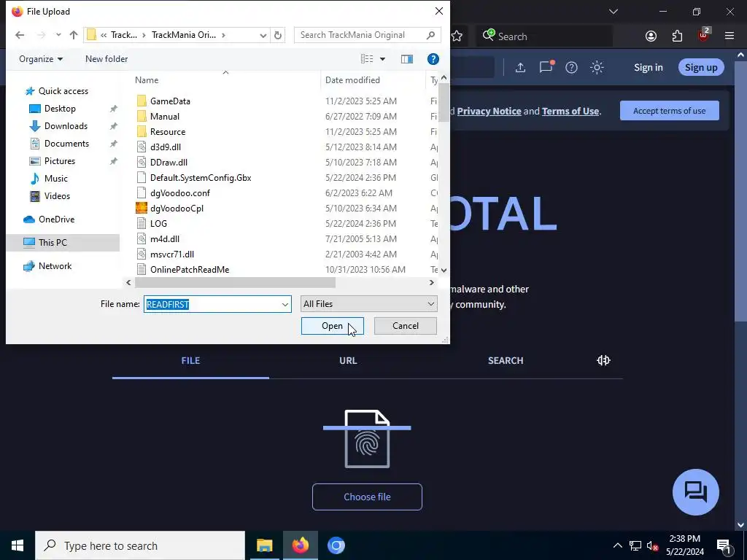Screen dimensions: 747x560
Task: Select the OnlinePatchReadMe file
Action: [190, 270]
